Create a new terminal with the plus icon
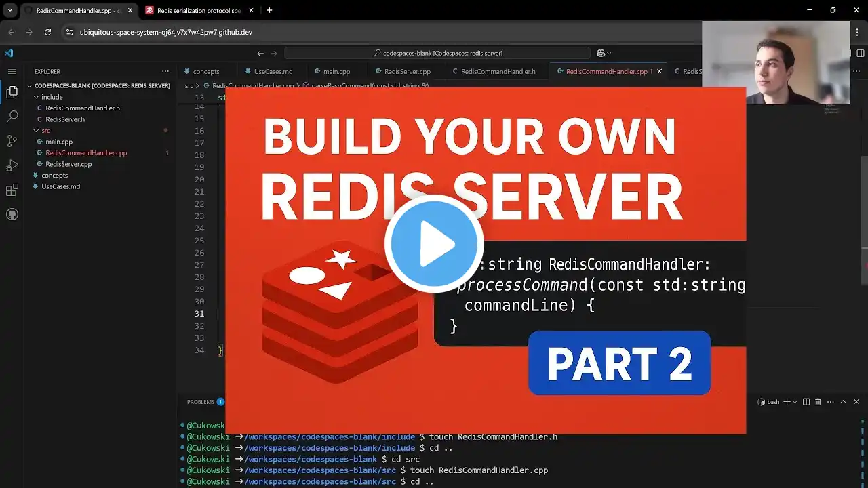Image resolution: width=868 pixels, height=488 pixels. click(x=787, y=402)
